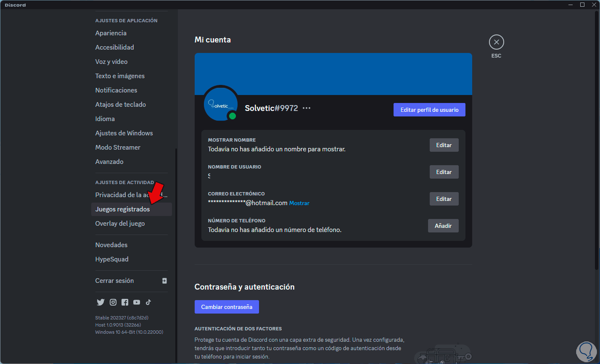Click Cerrar sesión to log out
This screenshot has height=364, width=600.
(x=132, y=281)
